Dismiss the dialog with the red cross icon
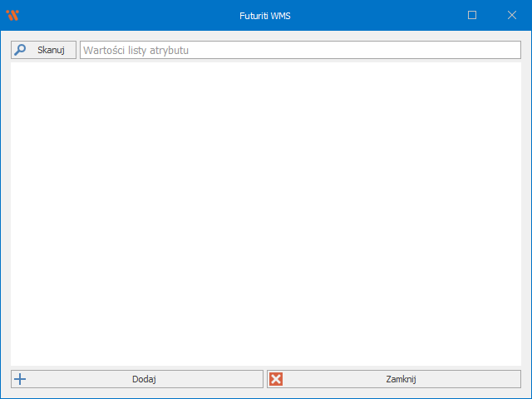Screen dimensions: 532x399 pyautogui.click(x=277, y=379)
